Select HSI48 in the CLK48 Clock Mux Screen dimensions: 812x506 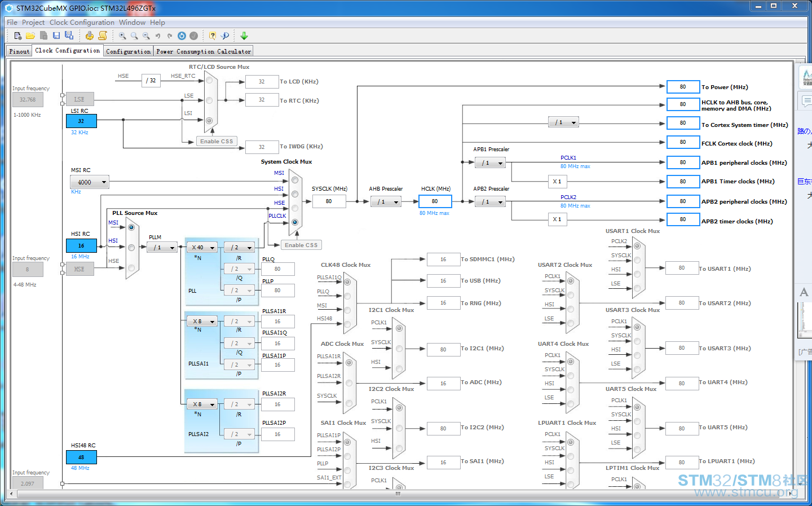point(347,324)
